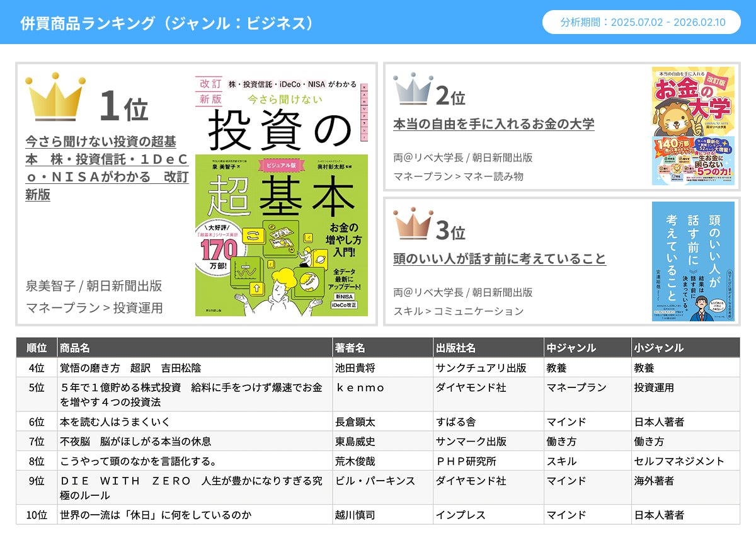This screenshot has width=756, height=538.
Task: Open the 頭のいい人が話す前に book cover thumbnail
Action: pyautogui.click(x=693, y=261)
